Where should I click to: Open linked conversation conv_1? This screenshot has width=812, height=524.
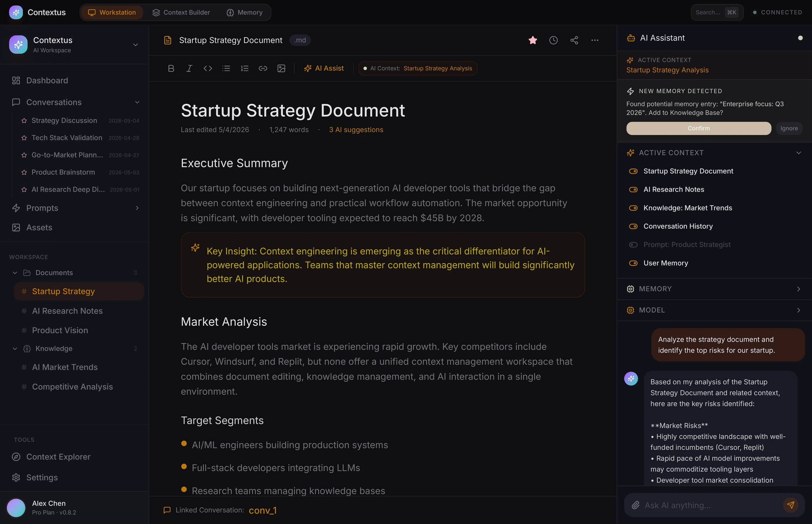[263, 510]
